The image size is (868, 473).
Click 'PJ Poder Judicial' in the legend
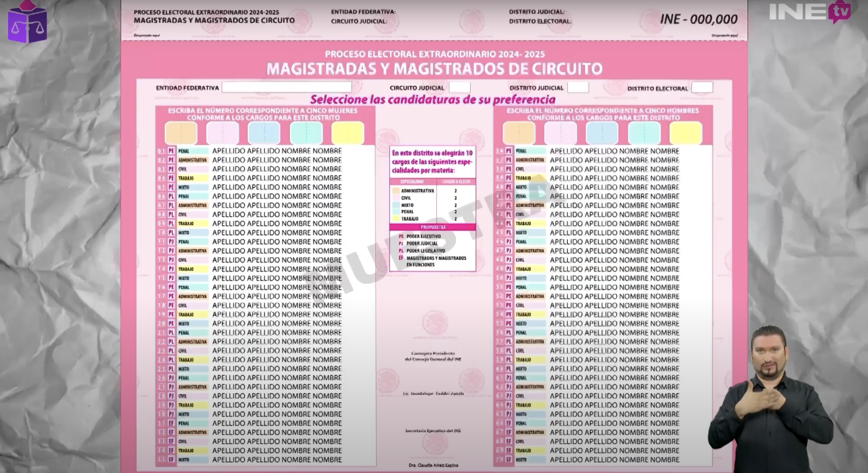tap(418, 243)
